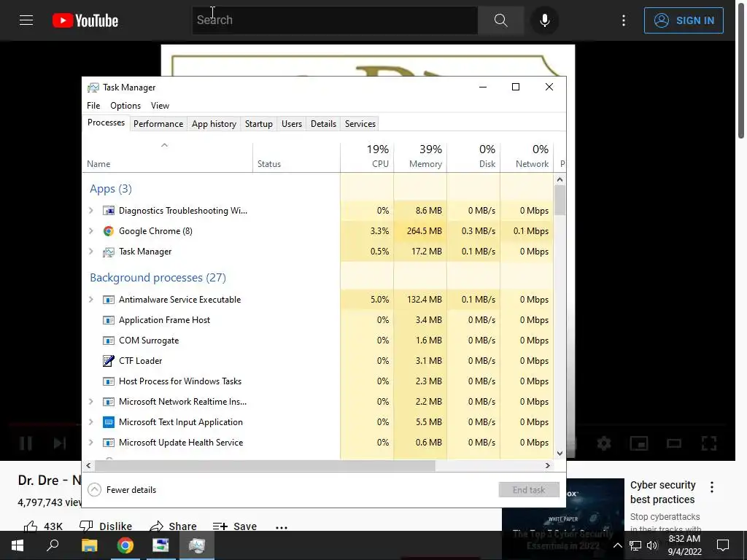Open more actions ellipsis under video
The image size is (747, 560).
coord(282,527)
